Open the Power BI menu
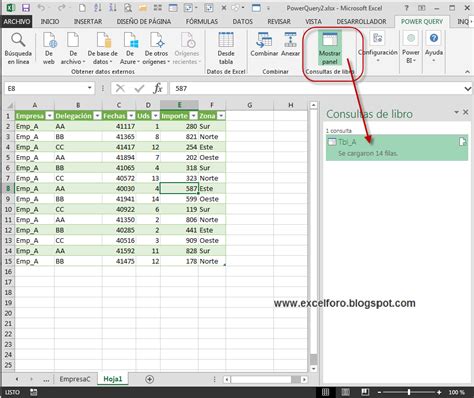Screen dimensions: 474x398 [x=411, y=47]
